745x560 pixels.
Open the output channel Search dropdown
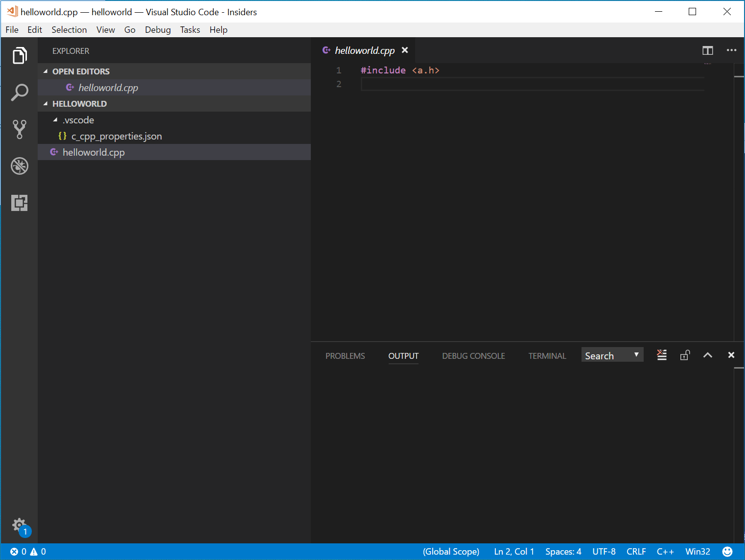612,355
